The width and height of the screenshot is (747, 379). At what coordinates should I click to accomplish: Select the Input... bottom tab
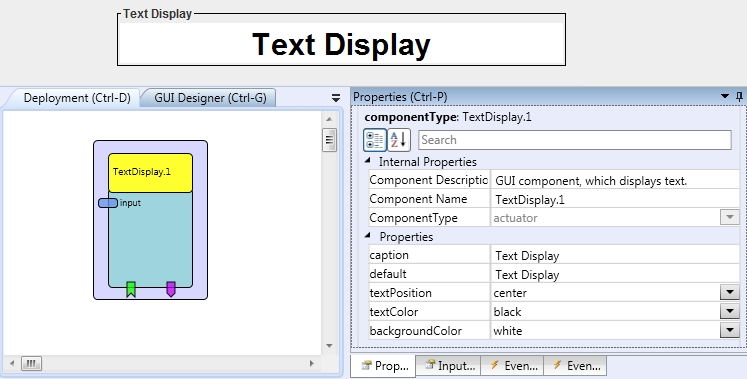pos(448,366)
